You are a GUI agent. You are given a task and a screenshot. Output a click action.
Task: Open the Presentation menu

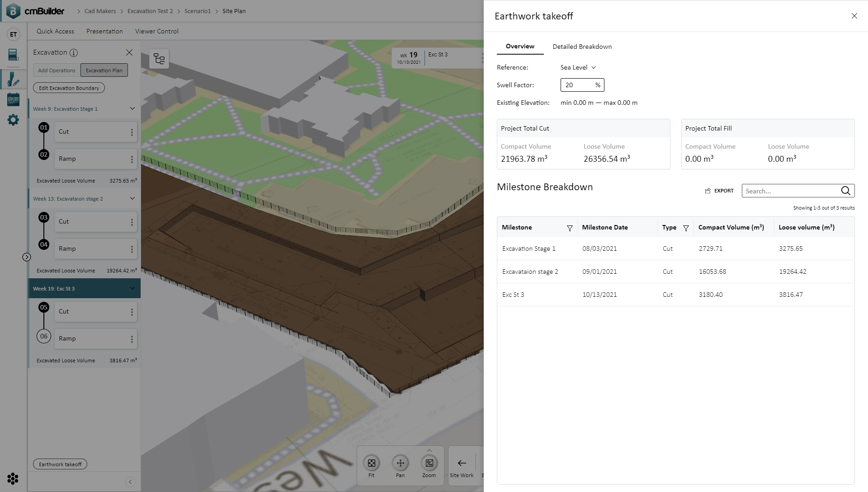pos(104,31)
